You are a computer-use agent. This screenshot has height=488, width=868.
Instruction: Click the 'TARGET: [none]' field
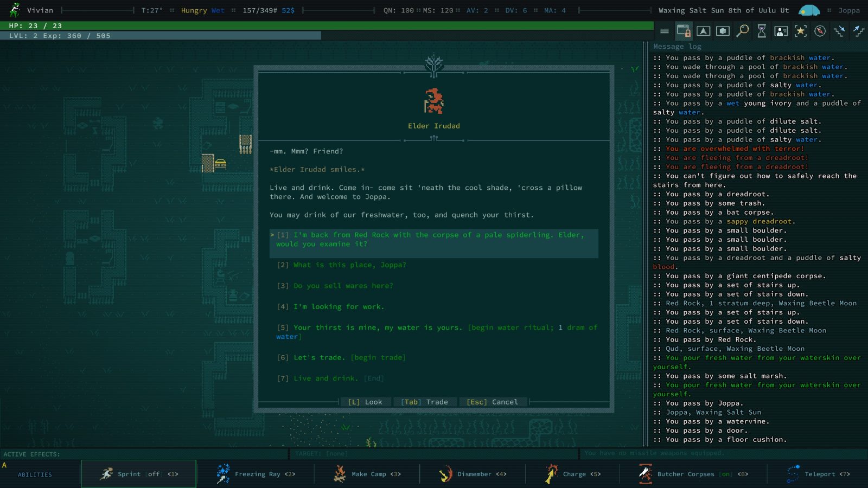[322, 454]
